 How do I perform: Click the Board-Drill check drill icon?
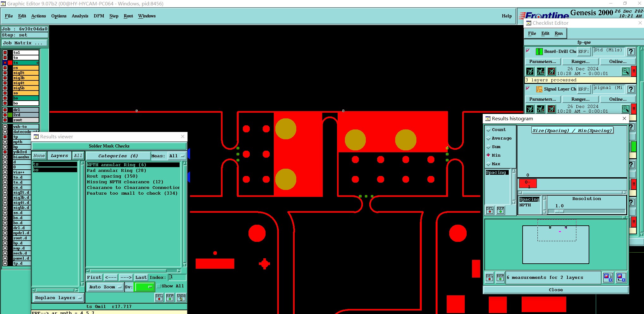pyautogui.click(x=539, y=51)
